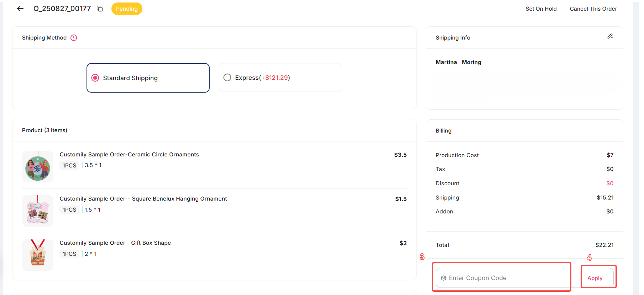Click the 1PCS tag on Ceramic Ornaments
Viewport: 644px width, 295px height.
click(69, 165)
